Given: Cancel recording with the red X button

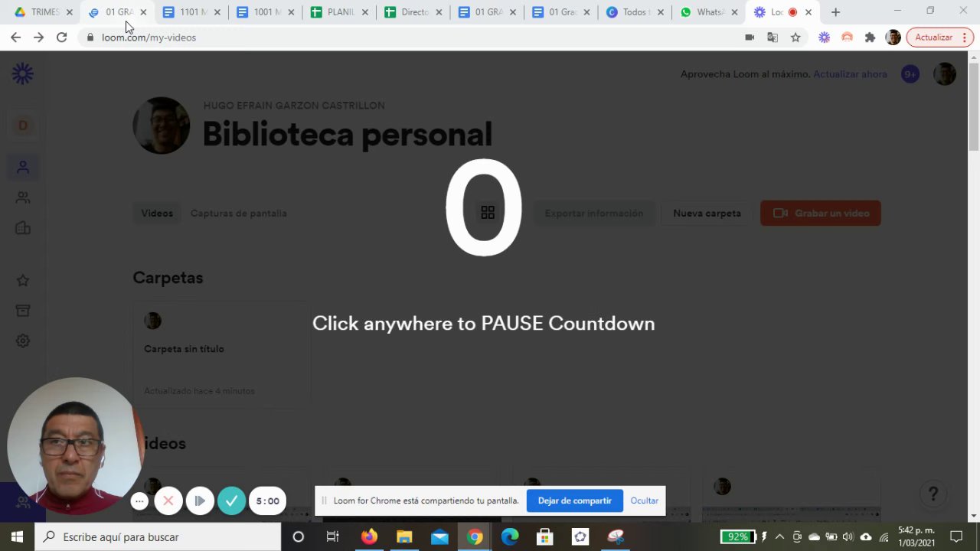Looking at the screenshot, I should pyautogui.click(x=168, y=501).
